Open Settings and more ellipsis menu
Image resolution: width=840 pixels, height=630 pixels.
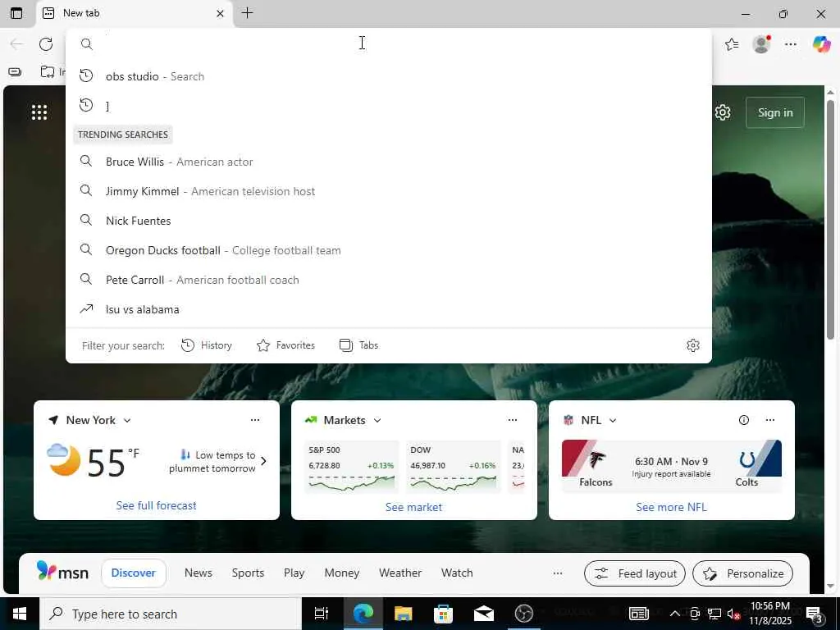(791, 44)
